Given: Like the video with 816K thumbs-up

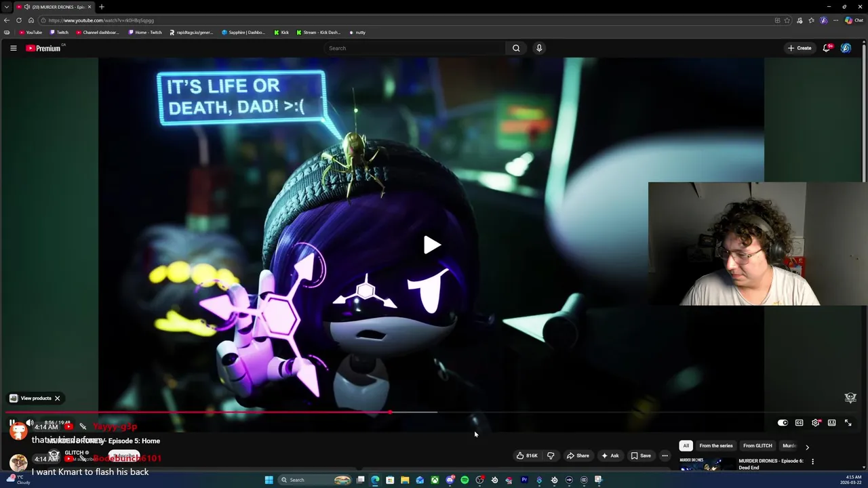Looking at the screenshot, I should coord(527,455).
